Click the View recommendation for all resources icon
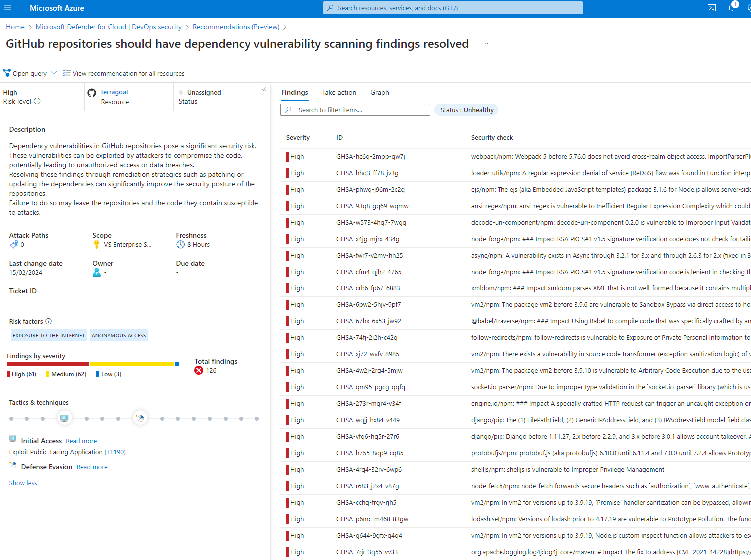 point(67,73)
